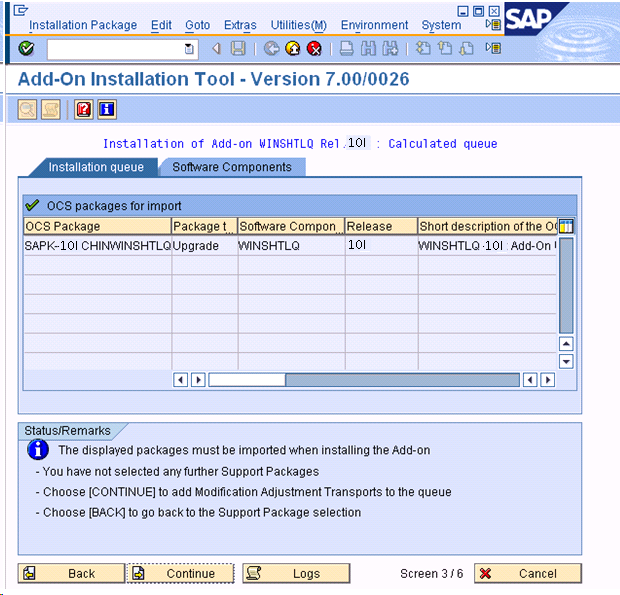Screen dimensions: 620x595
Task: Click the Print icon
Action: (x=346, y=49)
